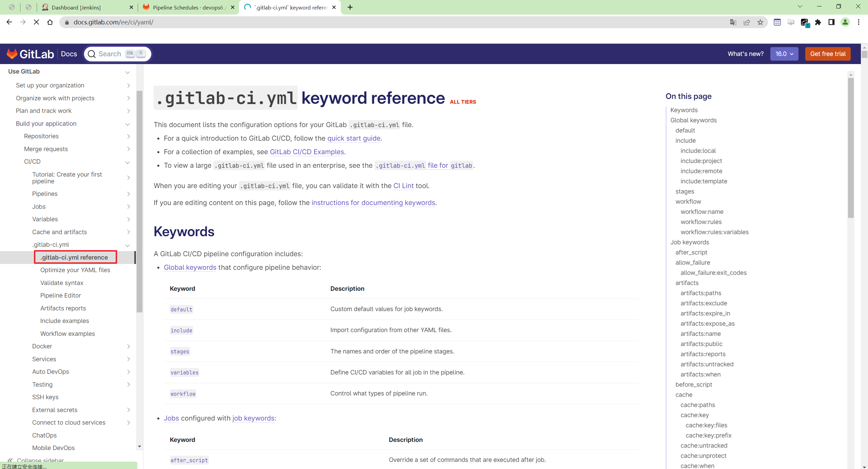Select the gitlab-ci.yml keyword reference tab
868x469 pixels.
pos(290,7)
